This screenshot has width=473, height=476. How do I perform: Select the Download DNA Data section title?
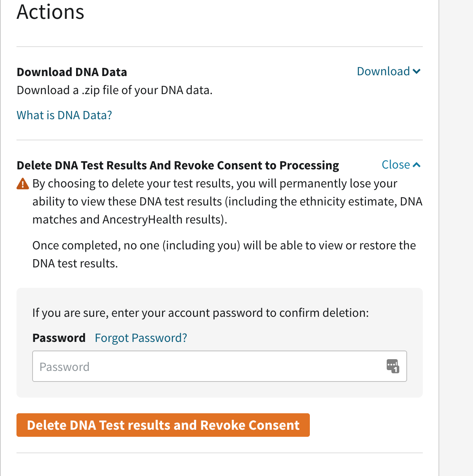click(72, 72)
